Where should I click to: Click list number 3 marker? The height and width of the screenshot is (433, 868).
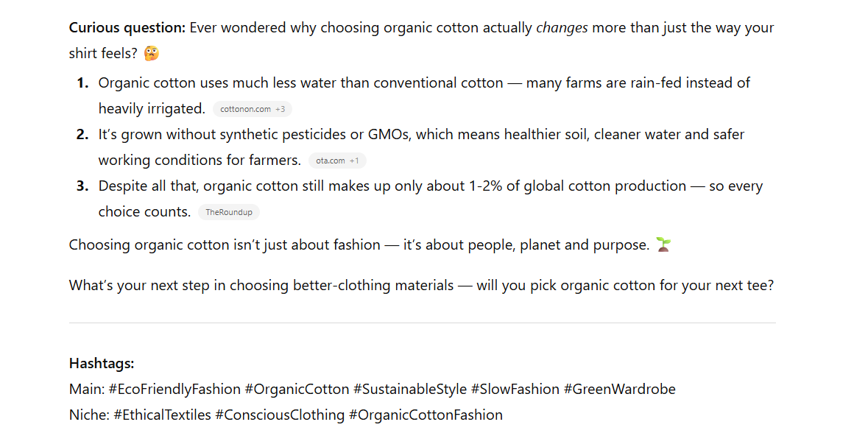pyautogui.click(x=83, y=186)
